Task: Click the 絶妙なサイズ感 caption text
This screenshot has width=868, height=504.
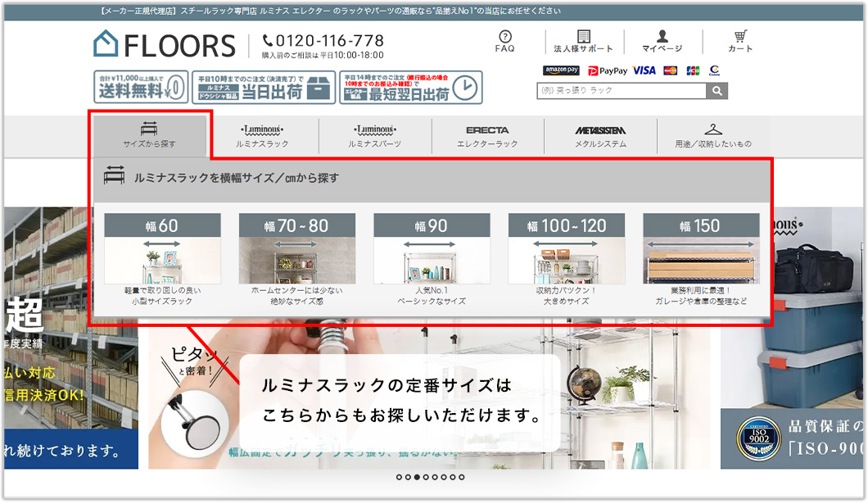Action: (296, 302)
